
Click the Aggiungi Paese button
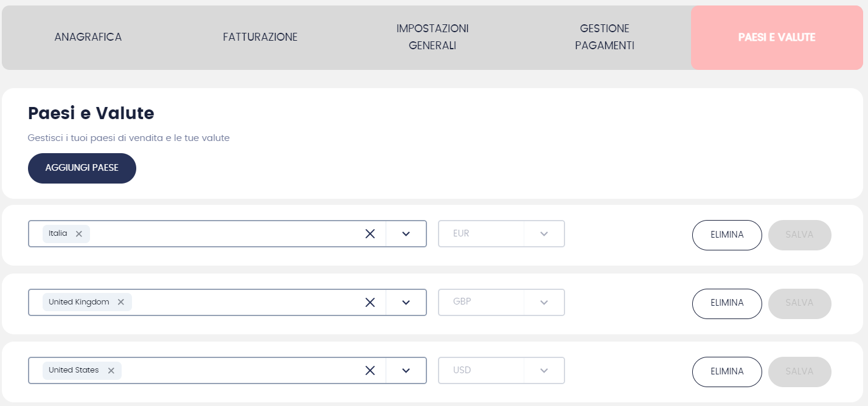coord(82,168)
